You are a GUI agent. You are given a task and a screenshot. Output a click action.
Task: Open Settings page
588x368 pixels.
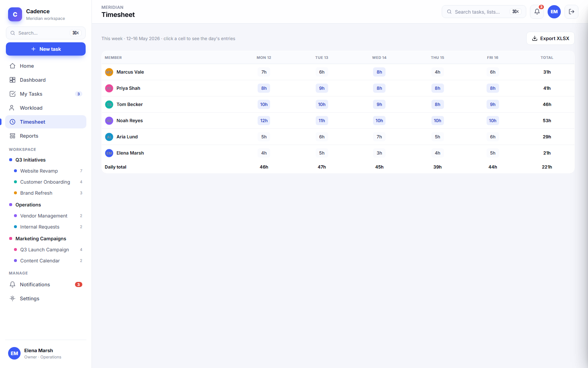pyautogui.click(x=46, y=298)
